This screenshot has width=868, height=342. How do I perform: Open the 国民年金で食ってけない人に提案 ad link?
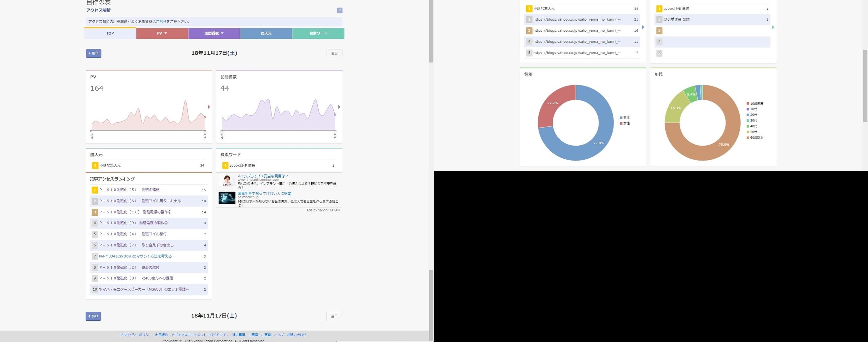click(264, 194)
